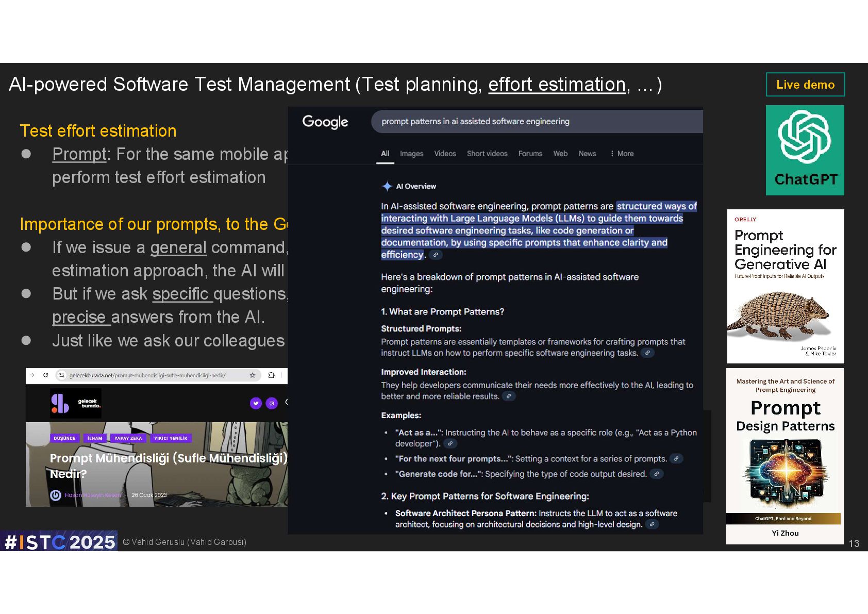Open source link chip after 'software engineering tasks.'

coord(647,353)
